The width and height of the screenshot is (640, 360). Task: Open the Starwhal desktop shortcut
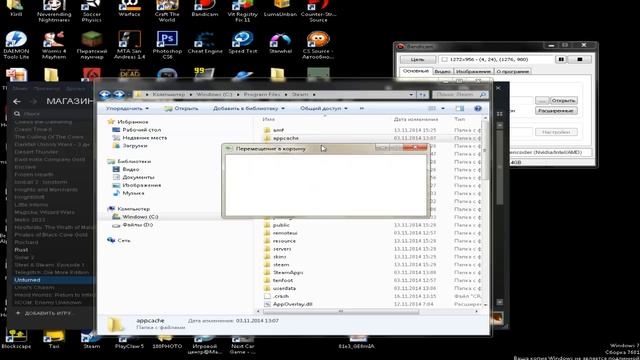tap(280, 42)
